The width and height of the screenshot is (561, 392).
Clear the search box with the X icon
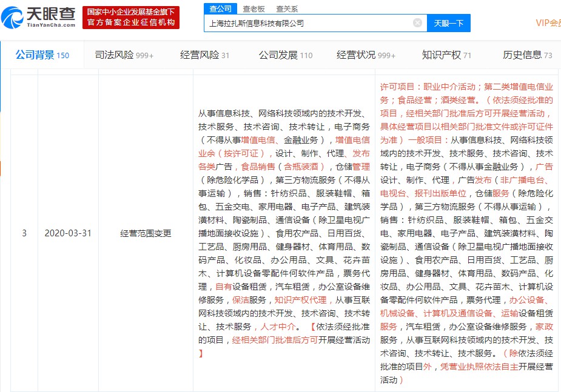pos(417,23)
